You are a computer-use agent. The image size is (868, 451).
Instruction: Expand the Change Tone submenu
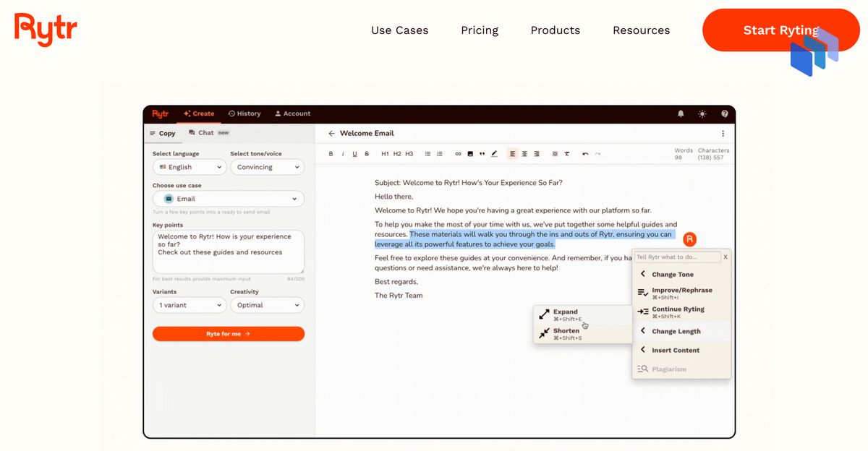681,275
